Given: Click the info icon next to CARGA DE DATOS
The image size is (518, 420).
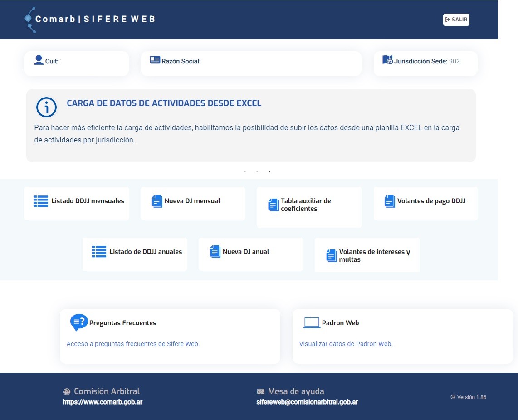Looking at the screenshot, I should tap(46, 107).
